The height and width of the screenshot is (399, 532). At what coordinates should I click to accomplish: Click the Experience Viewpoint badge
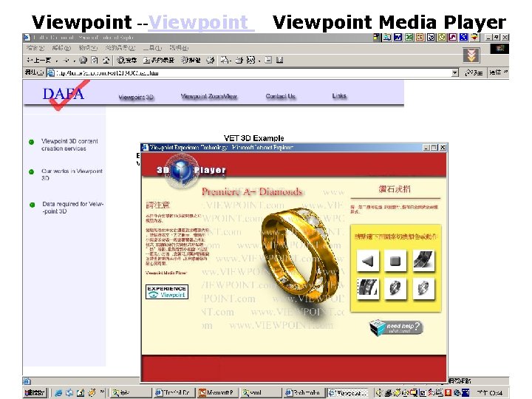coord(167,292)
